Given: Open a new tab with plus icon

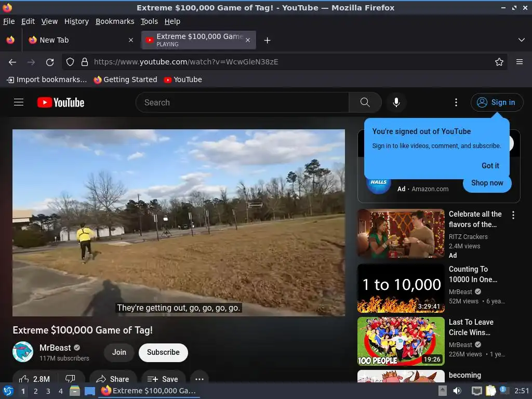Looking at the screenshot, I should coord(268,41).
